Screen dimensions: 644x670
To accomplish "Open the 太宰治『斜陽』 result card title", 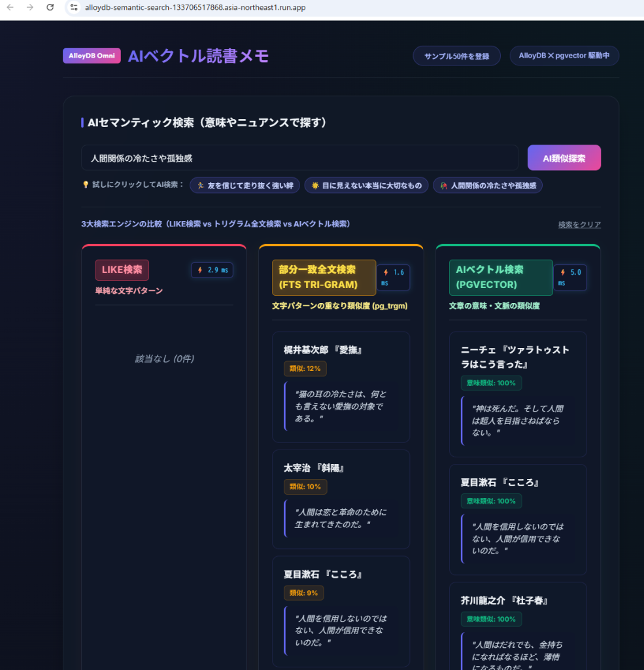I will (314, 468).
